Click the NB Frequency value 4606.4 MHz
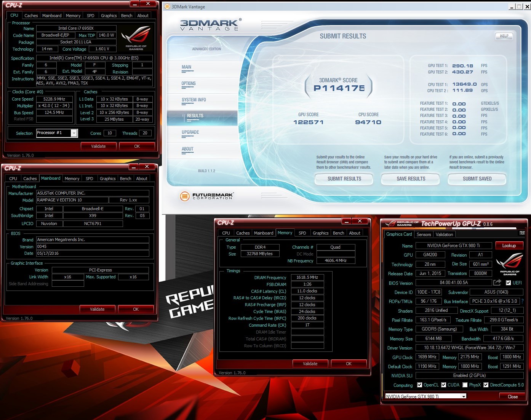Viewport: 531px width, 420px height. (x=336, y=261)
